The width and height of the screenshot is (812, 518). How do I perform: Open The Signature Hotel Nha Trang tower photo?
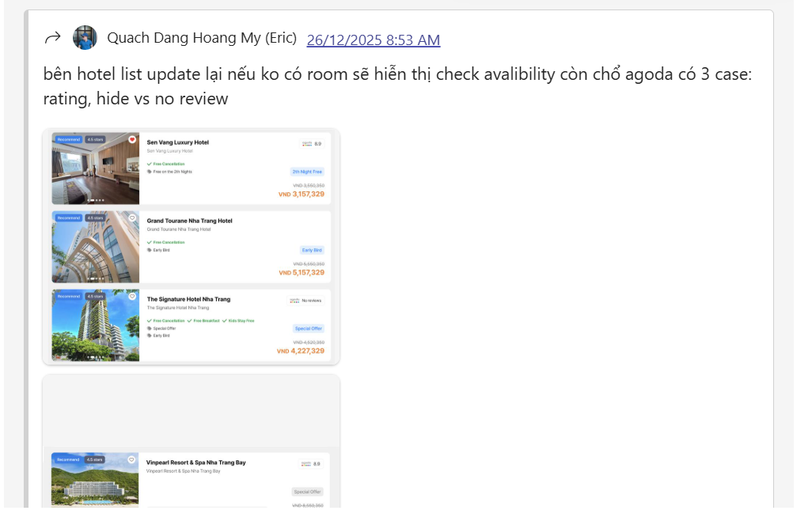[96, 325]
